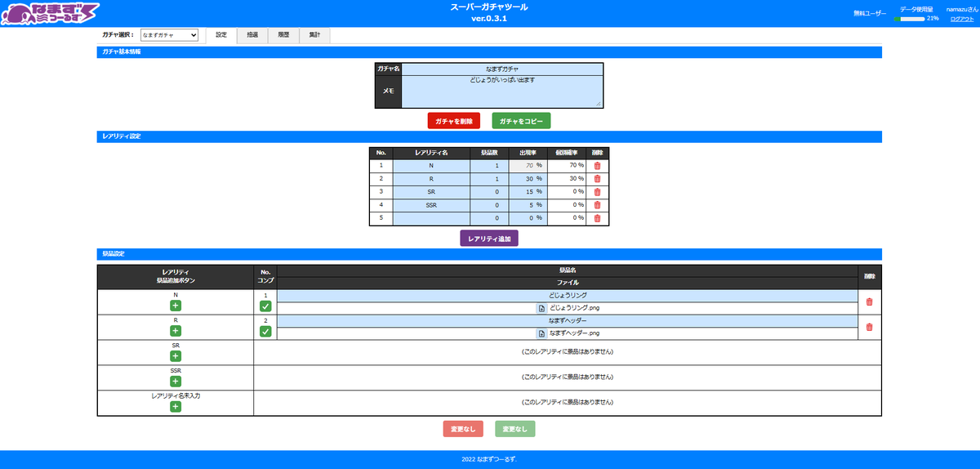
Task: Switch to the 集計 tab
Action: (x=314, y=35)
